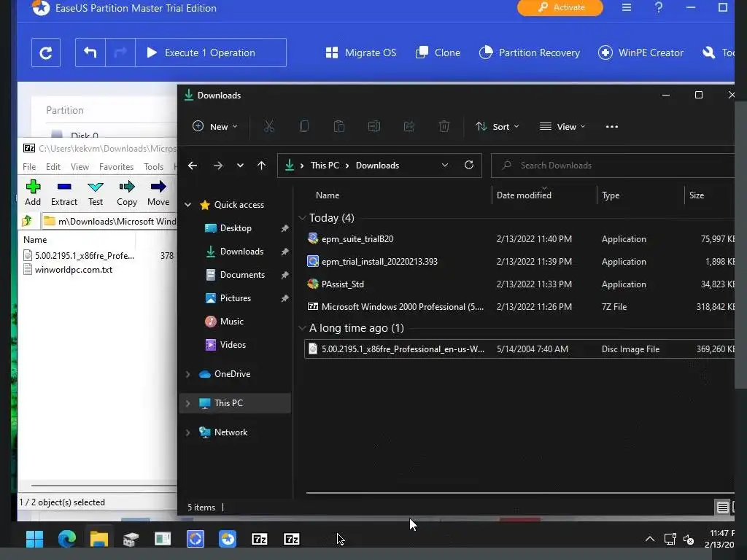The width and height of the screenshot is (747, 560).
Task: Select the 5.00.2195.1 Disc Image File
Action: pos(519,349)
